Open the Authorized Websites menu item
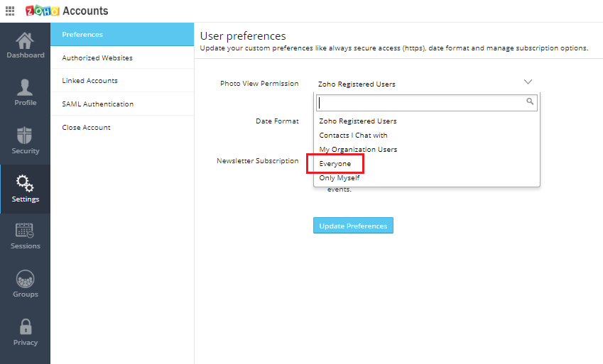This screenshot has width=603, height=364. 97,58
